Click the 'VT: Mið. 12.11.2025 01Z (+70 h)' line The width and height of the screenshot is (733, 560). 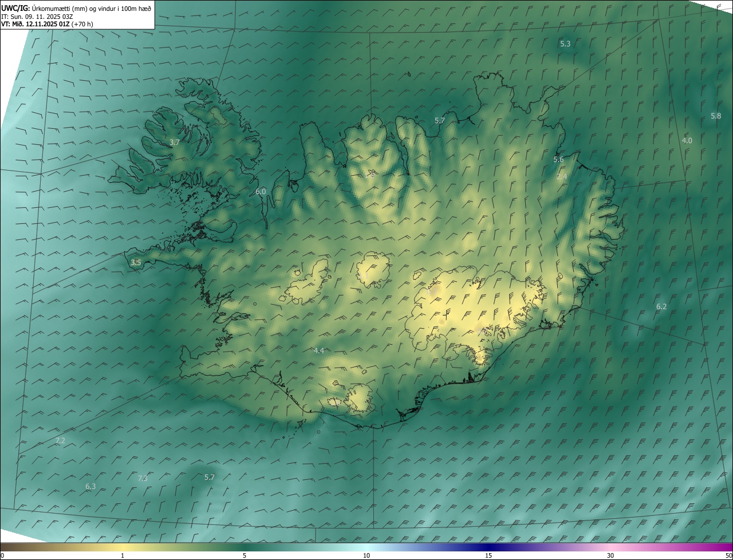[47, 24]
